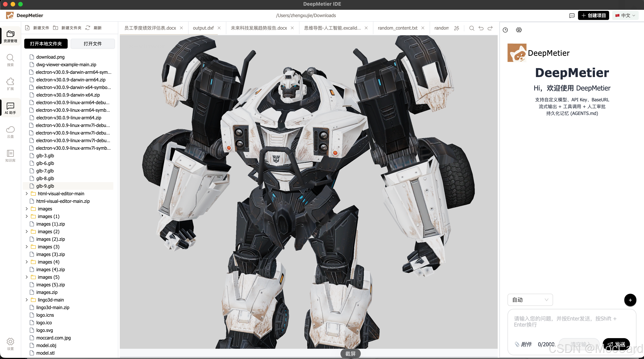This screenshot has height=359, width=644.
Task: Open chat history clock icon
Action: point(505,30)
